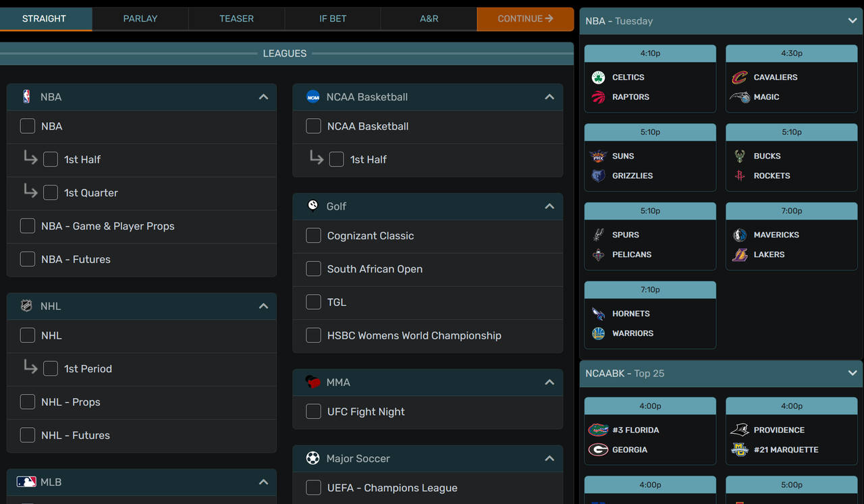Switch to the Straight bet tab

pyautogui.click(x=45, y=19)
